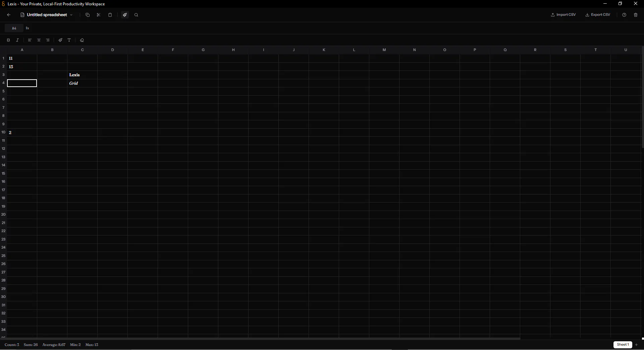Toggle italic formatting

click(x=17, y=40)
